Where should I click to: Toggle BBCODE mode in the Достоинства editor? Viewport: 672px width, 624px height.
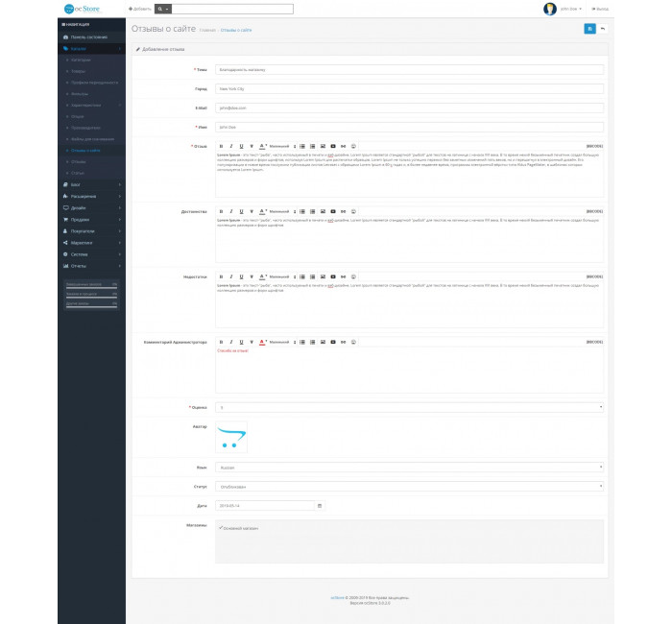click(x=594, y=211)
